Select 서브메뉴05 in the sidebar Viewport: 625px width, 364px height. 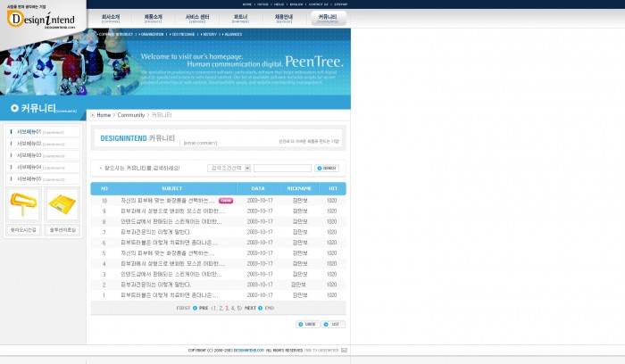[43, 179]
